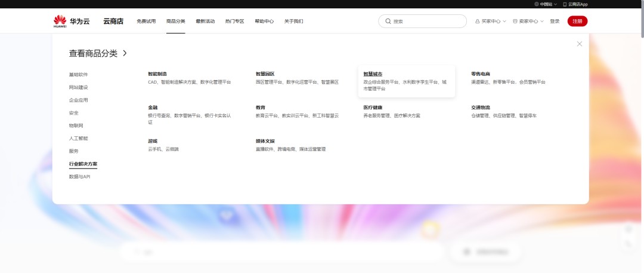Select 基础软件 in the category sidebar
Image resolution: width=644 pixels, height=273 pixels.
(x=78, y=75)
